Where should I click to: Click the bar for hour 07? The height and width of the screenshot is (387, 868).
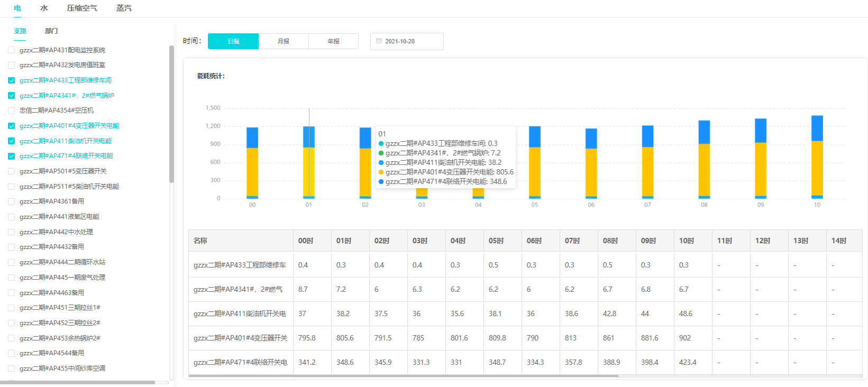648,162
